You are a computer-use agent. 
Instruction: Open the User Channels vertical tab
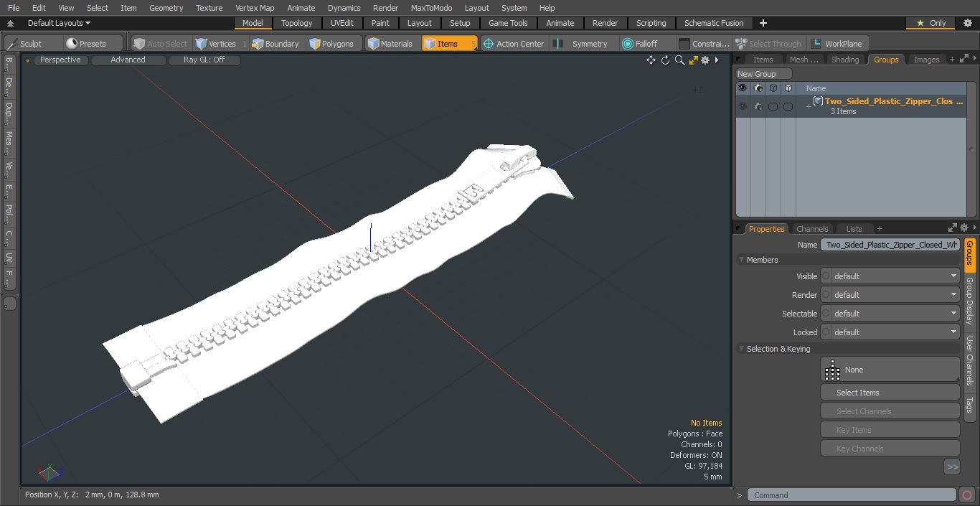click(970, 361)
